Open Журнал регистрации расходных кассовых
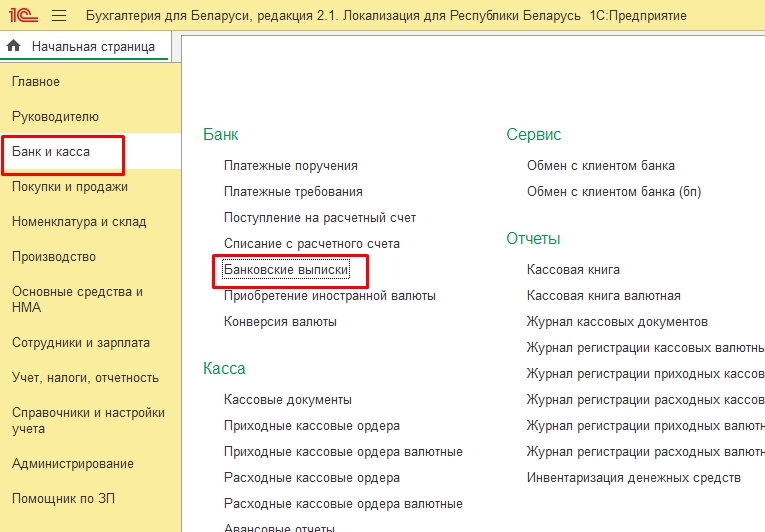Screen dimensions: 765x532 (x=645, y=400)
